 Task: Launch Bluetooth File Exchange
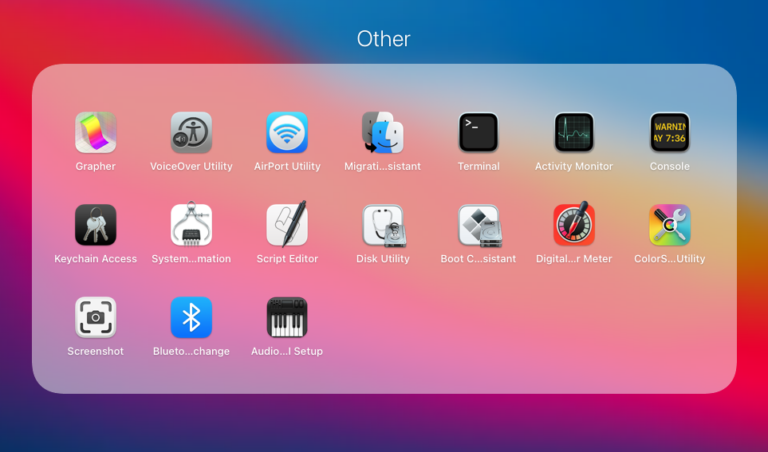point(191,317)
